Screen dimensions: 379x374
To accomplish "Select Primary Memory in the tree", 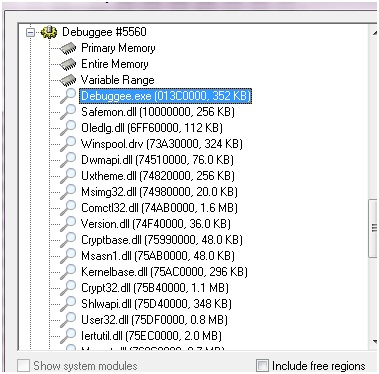I will (118, 48).
